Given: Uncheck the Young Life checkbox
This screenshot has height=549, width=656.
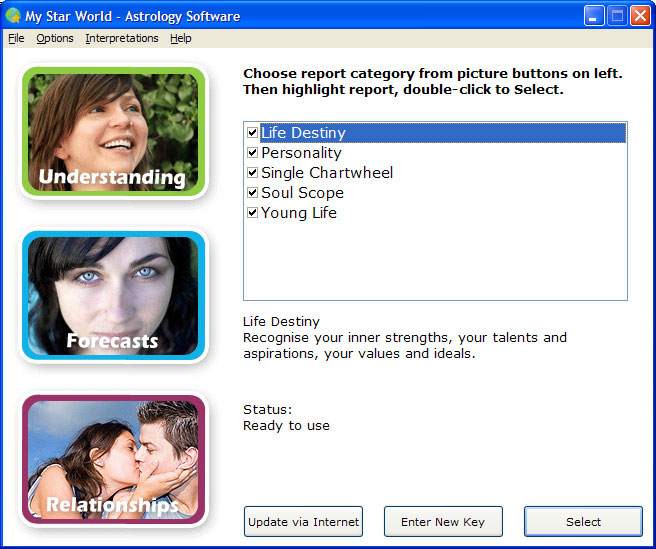Looking at the screenshot, I should point(252,213).
